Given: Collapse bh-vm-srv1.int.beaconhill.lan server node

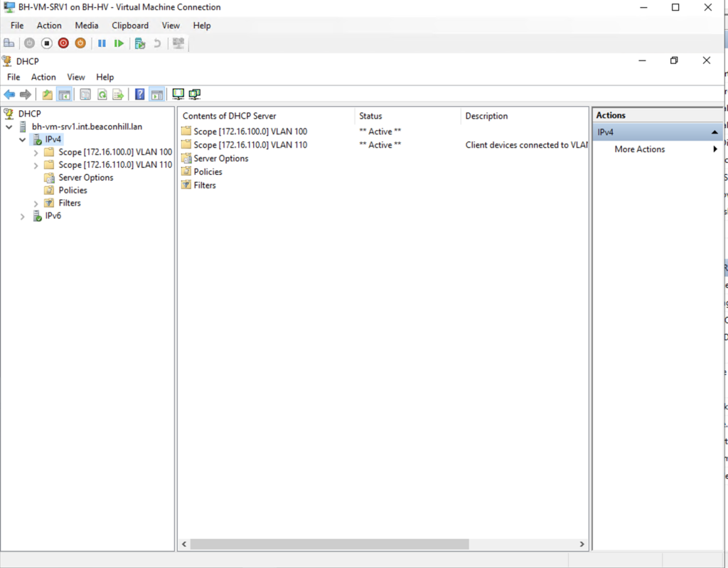Looking at the screenshot, I should click(9, 127).
